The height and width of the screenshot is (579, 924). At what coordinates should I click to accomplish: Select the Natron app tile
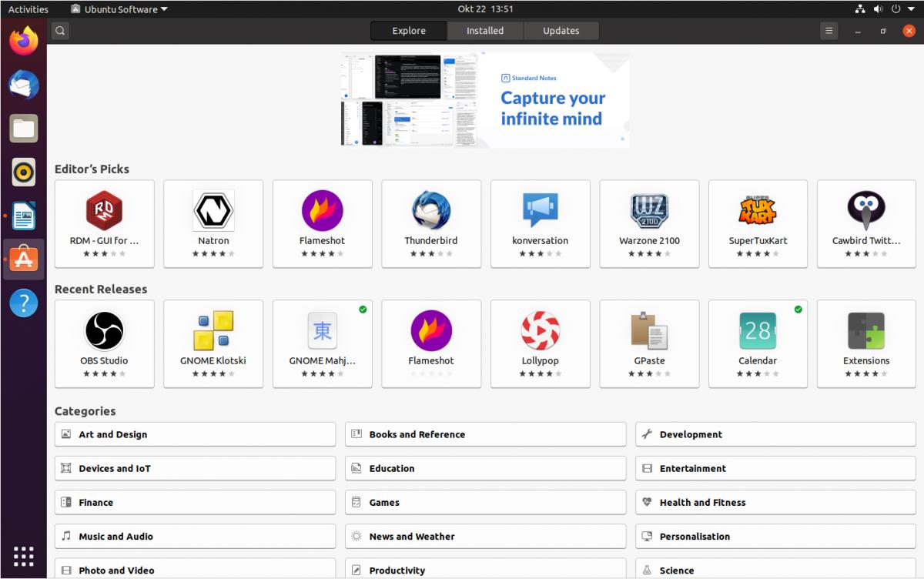pos(213,224)
